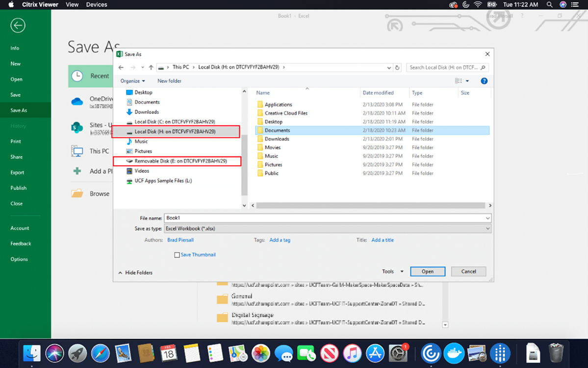Open the Tools dropdown

coord(393,272)
